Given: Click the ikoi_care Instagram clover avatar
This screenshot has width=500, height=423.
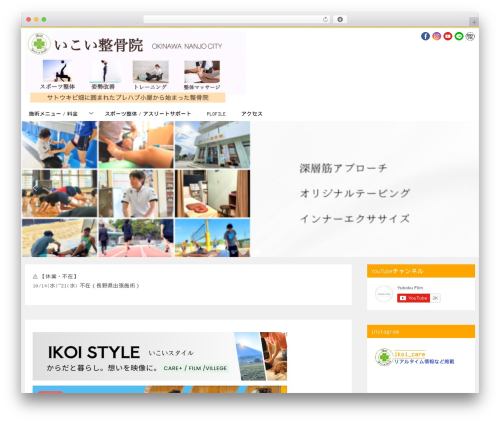Looking at the screenshot, I should pyautogui.click(x=384, y=357).
